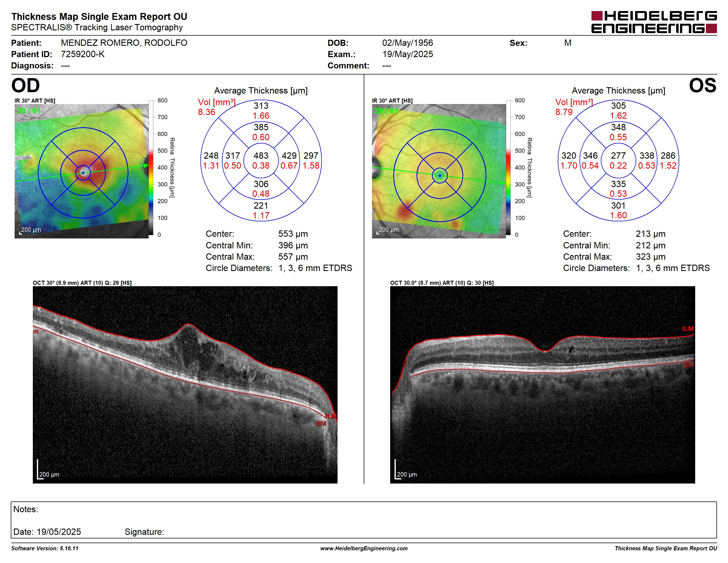728x563 pixels.
Task: Click the Heidelberg Engineering logo
Action: click(x=654, y=22)
